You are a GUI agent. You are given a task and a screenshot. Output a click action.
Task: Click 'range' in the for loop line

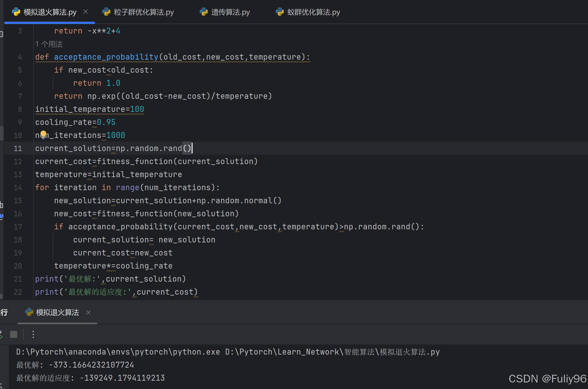(x=128, y=188)
